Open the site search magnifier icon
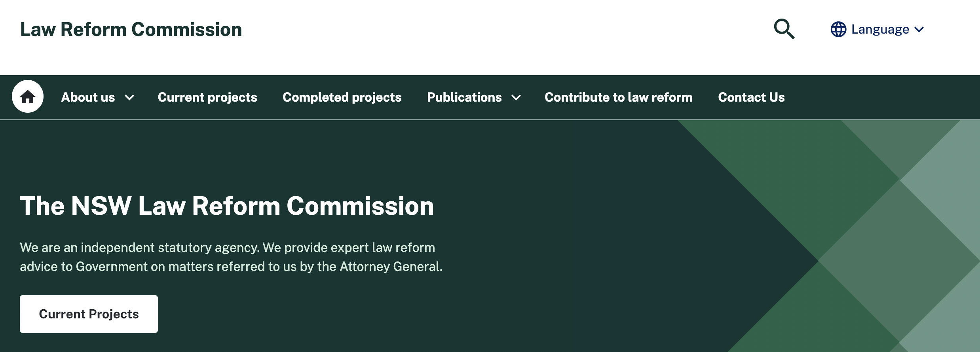The width and height of the screenshot is (980, 352). coord(784,29)
